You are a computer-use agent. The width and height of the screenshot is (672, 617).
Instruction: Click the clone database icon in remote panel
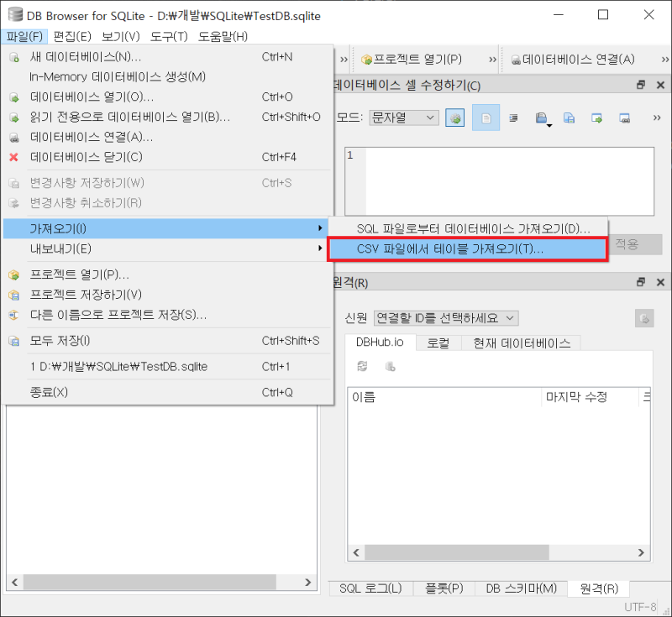[390, 366]
